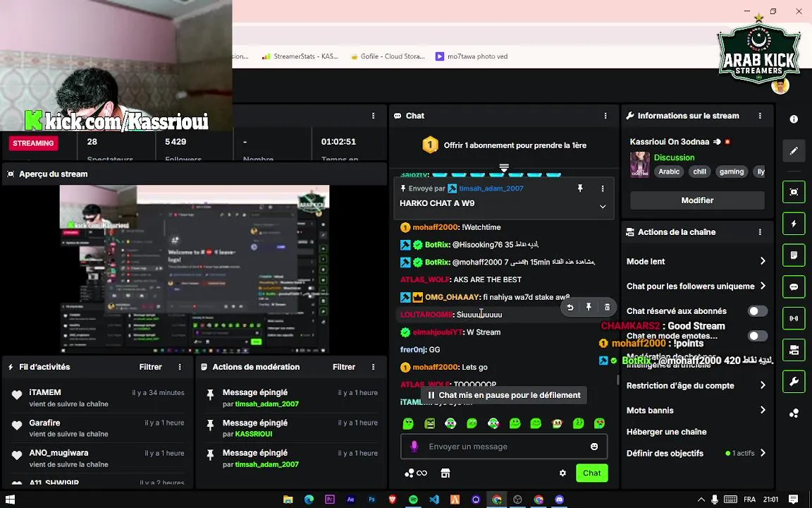Open Discord from the taskbar
This screenshot has height=508, width=812.
point(559,500)
